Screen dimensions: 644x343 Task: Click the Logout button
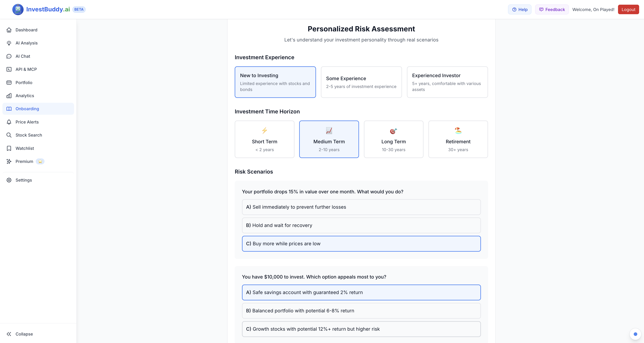pos(628,10)
